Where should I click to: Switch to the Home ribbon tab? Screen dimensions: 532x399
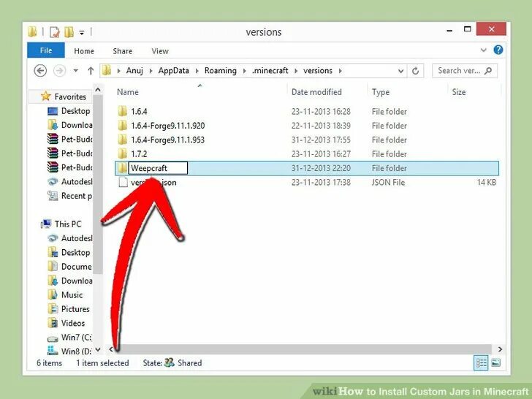click(84, 51)
